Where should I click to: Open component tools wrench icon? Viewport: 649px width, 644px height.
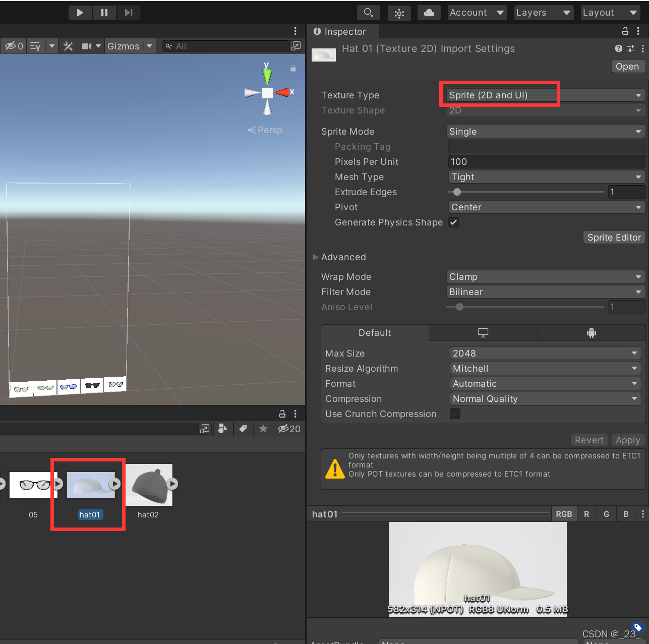click(68, 46)
